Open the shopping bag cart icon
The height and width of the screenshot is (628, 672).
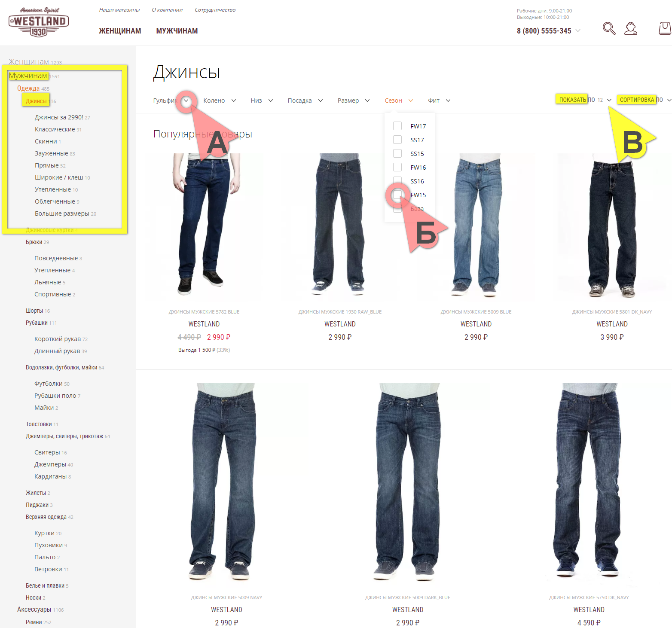coord(665,28)
